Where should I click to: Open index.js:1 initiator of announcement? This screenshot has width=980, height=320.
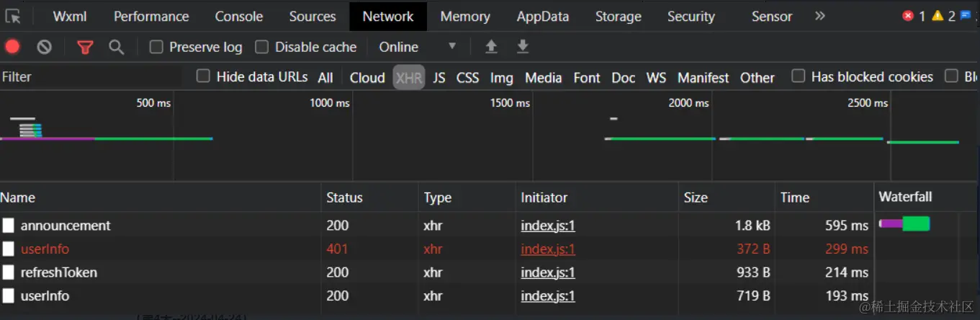pyautogui.click(x=548, y=226)
